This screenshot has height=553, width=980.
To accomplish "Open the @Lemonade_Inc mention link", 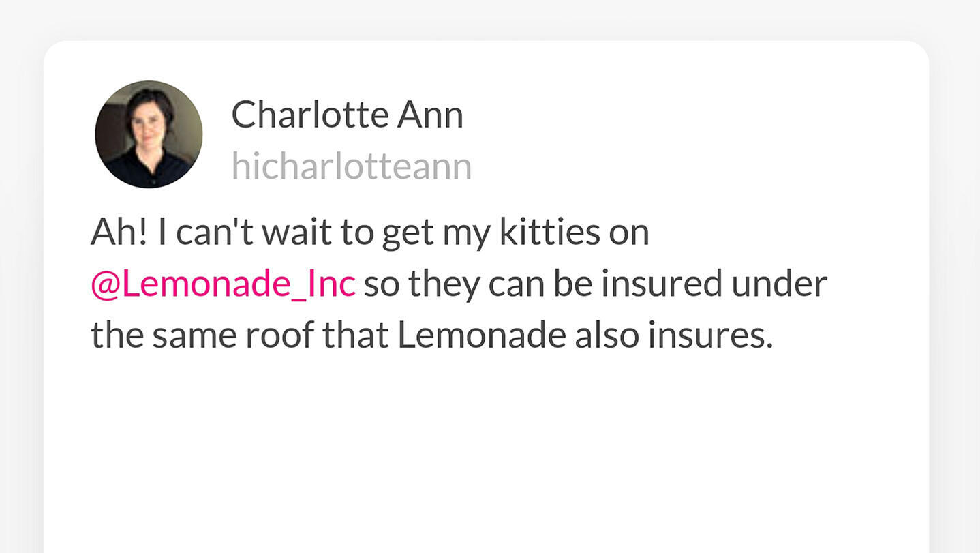I will coord(223,284).
